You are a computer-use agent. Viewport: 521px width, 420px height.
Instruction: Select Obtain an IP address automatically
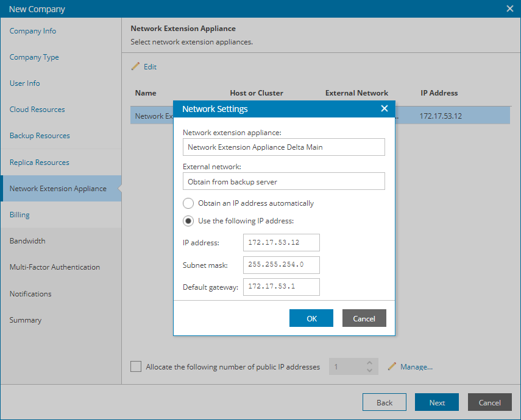tap(188, 203)
